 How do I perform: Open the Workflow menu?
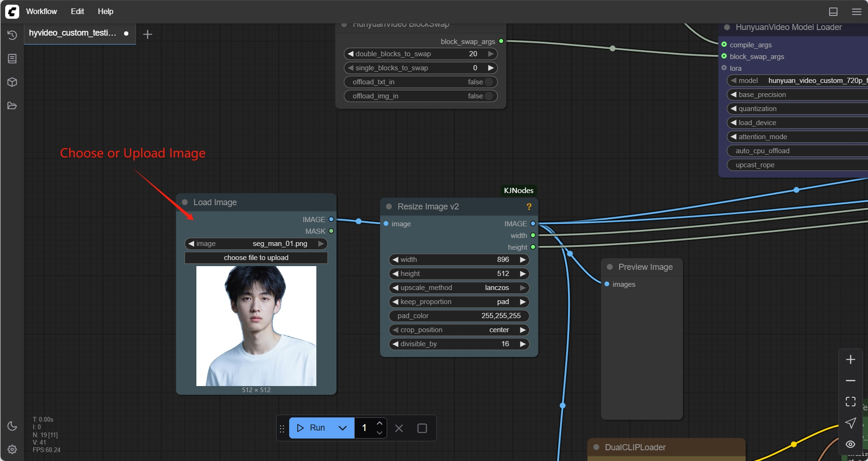[41, 11]
